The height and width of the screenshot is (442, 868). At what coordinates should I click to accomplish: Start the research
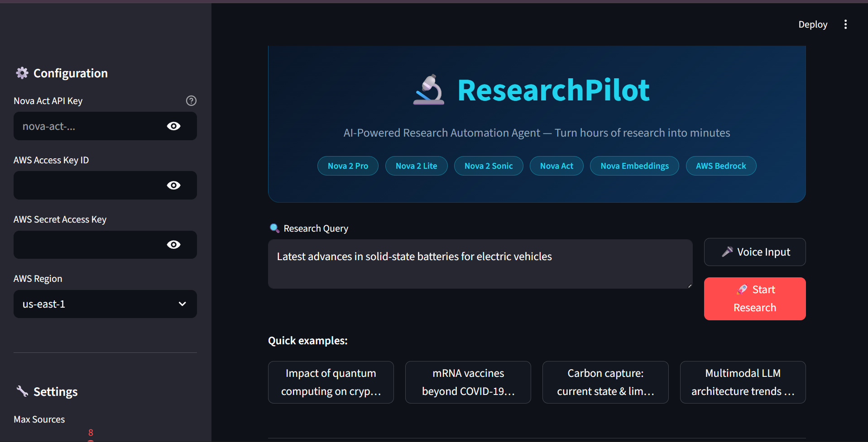[x=755, y=299]
